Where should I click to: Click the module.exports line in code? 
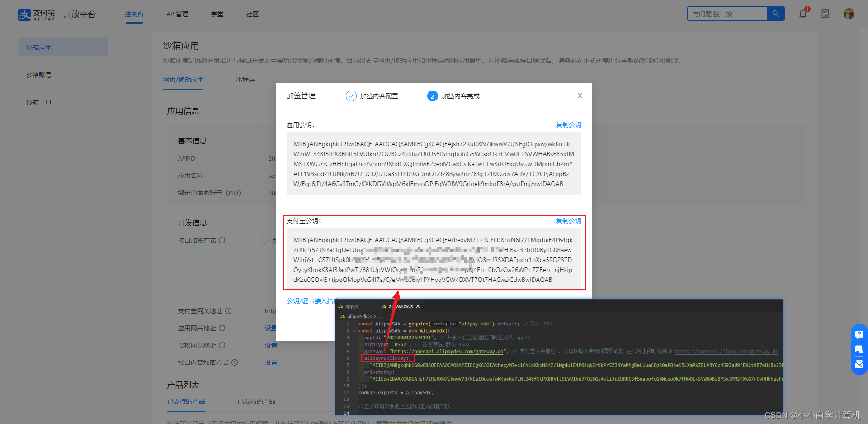coord(396,393)
